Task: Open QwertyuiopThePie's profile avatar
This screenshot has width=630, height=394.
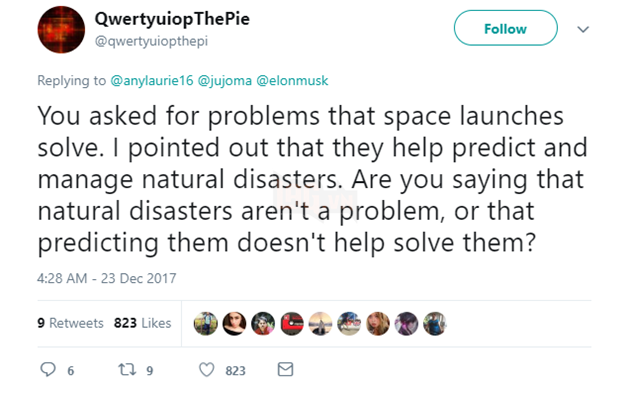Action: (61, 29)
